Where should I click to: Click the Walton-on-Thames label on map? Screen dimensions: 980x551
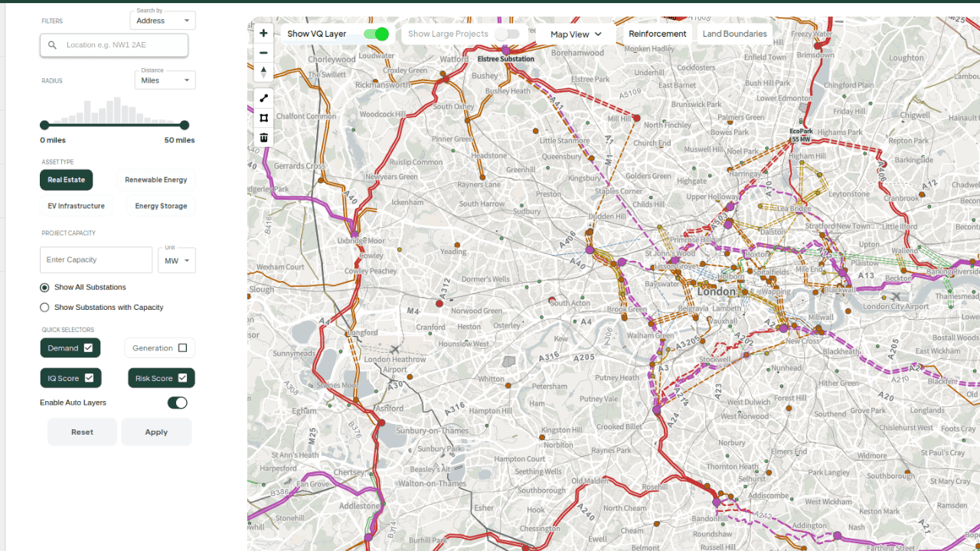432,484
